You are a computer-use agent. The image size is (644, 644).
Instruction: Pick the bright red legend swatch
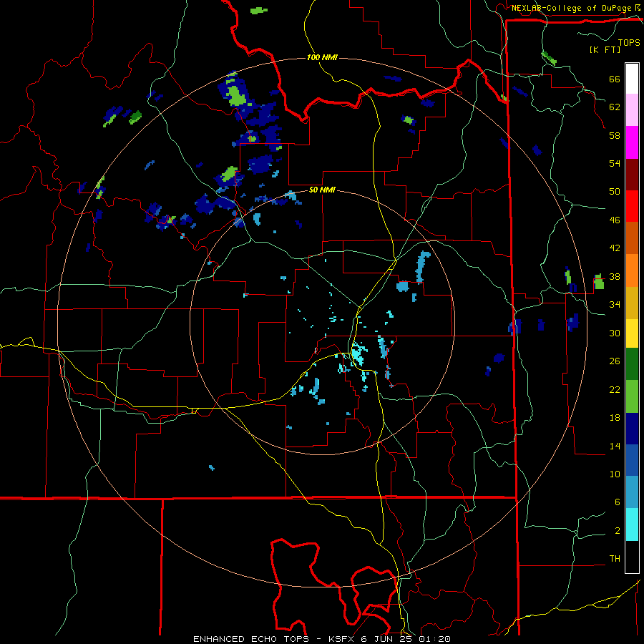click(x=632, y=206)
